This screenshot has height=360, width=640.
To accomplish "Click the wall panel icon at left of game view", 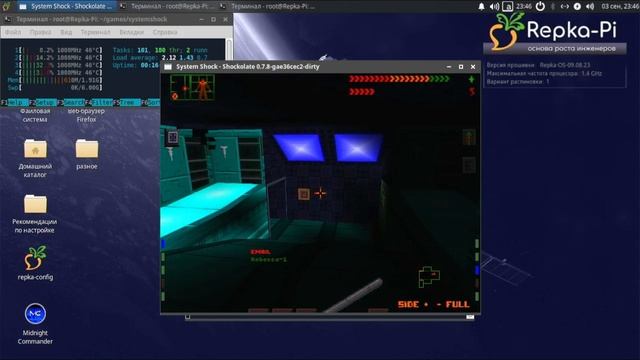I will point(173,137).
